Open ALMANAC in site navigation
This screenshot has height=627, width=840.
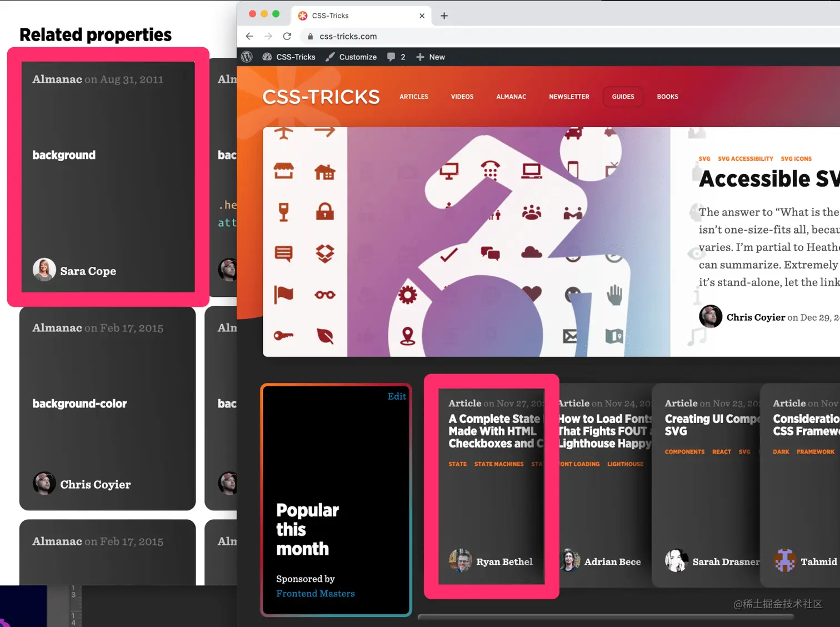click(x=511, y=97)
